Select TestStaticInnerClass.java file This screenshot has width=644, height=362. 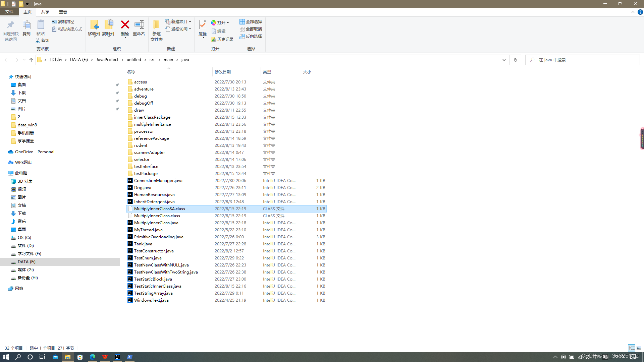158,286
